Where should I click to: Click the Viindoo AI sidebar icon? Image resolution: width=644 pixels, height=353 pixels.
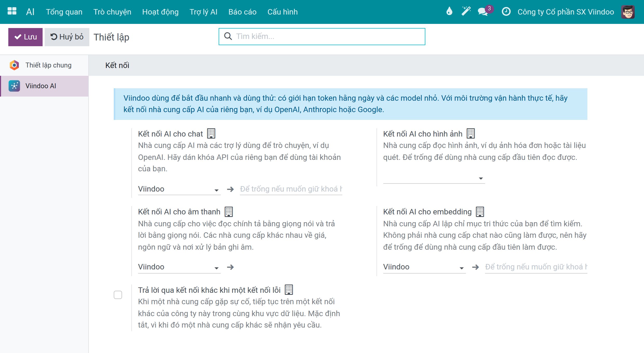(14, 86)
